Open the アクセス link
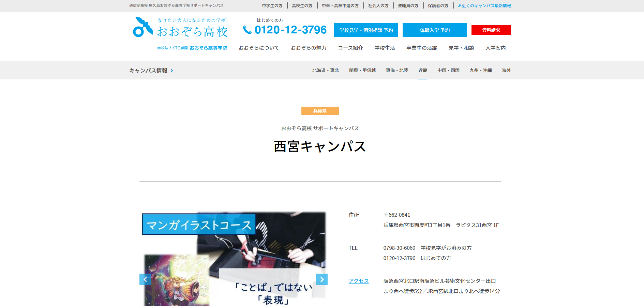The height and width of the screenshot is (306, 644). click(x=358, y=281)
